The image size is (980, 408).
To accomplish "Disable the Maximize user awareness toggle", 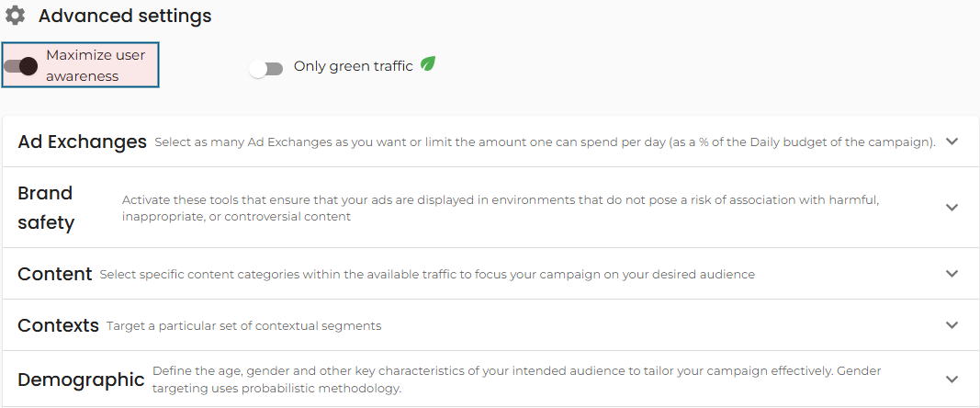I will pos(20,66).
